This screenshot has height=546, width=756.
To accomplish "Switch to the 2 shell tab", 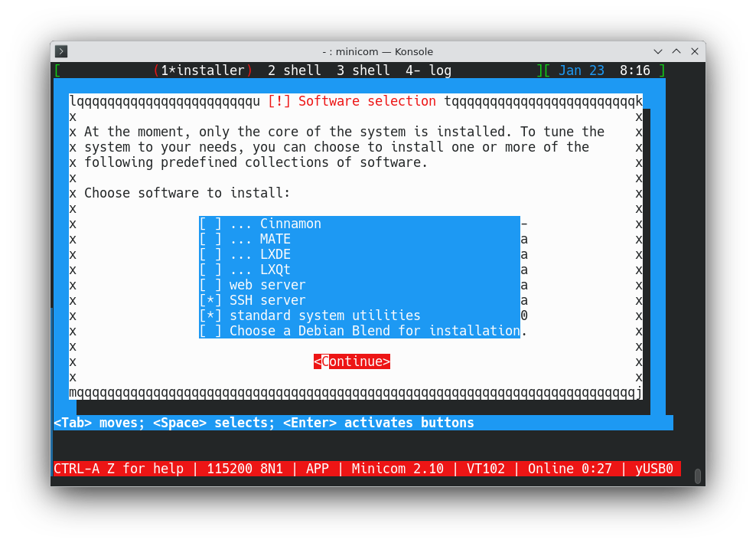I will tap(295, 70).
